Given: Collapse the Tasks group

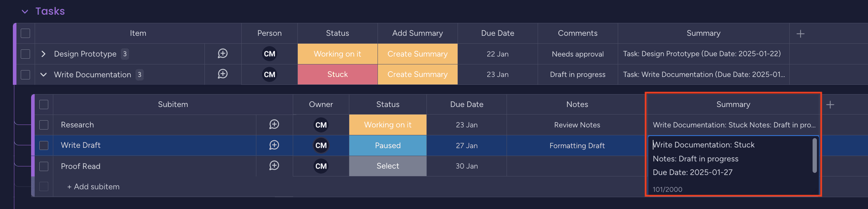Looking at the screenshot, I should pyautogui.click(x=24, y=11).
